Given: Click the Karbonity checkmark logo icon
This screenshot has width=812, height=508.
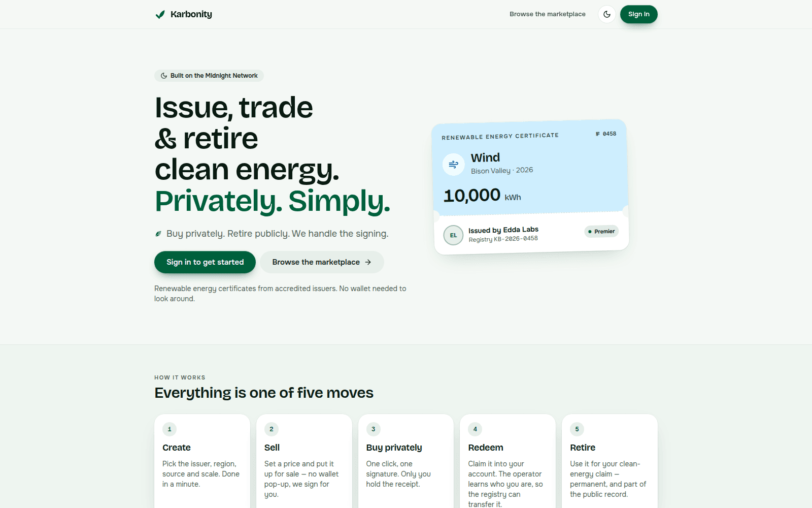Looking at the screenshot, I should (x=160, y=14).
